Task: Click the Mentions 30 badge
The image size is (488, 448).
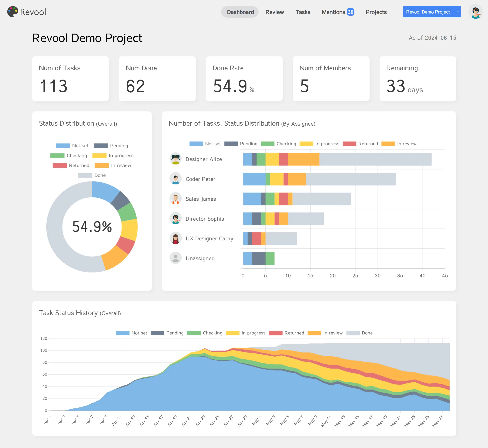Action: 351,12
